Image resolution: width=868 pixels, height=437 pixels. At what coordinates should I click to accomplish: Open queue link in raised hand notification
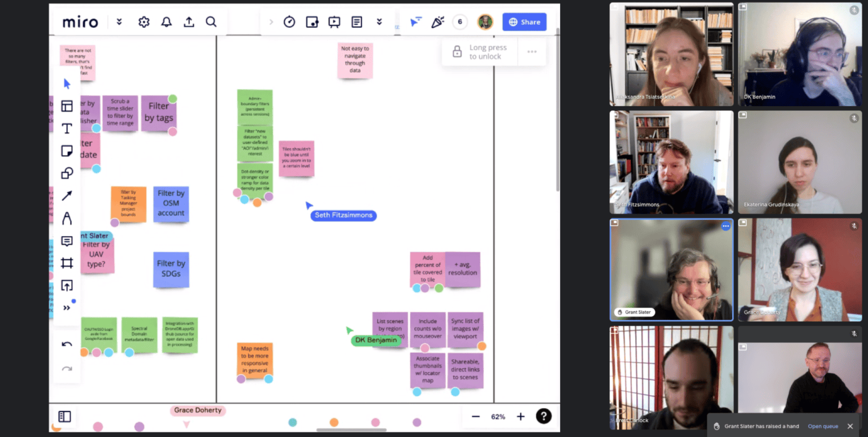pos(823,426)
